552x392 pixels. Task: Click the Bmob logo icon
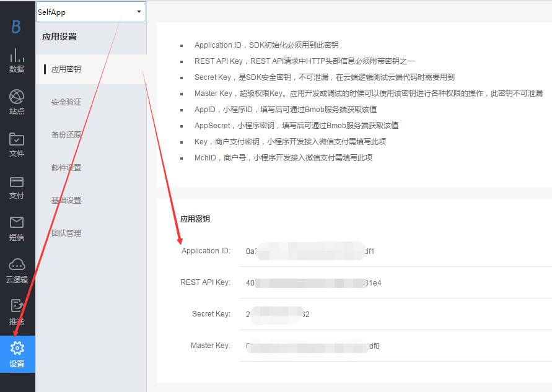pyautogui.click(x=16, y=27)
